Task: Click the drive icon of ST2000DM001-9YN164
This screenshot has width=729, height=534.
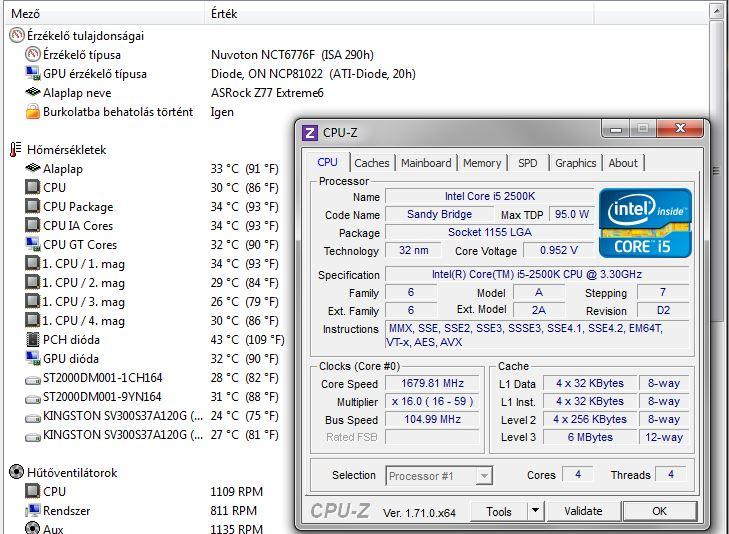Action: pyautogui.click(x=33, y=399)
